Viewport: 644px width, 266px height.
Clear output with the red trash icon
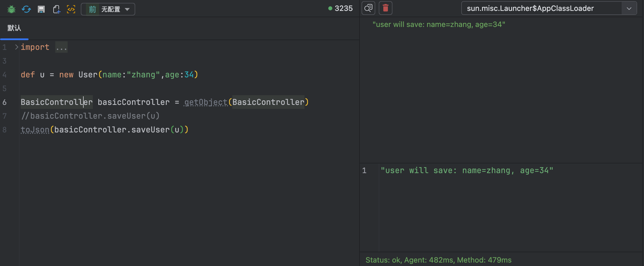click(x=386, y=8)
